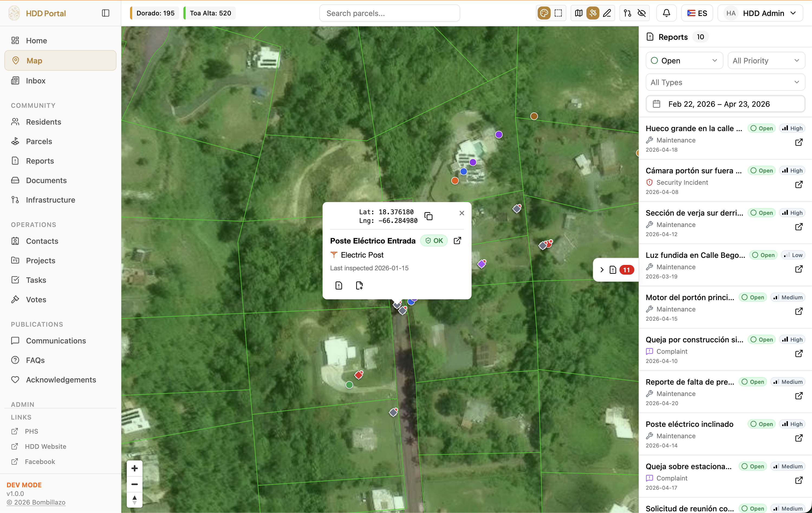Screen dimensions: 812x513
Task: Open Inbox from the sidebar
Action: point(60,81)
